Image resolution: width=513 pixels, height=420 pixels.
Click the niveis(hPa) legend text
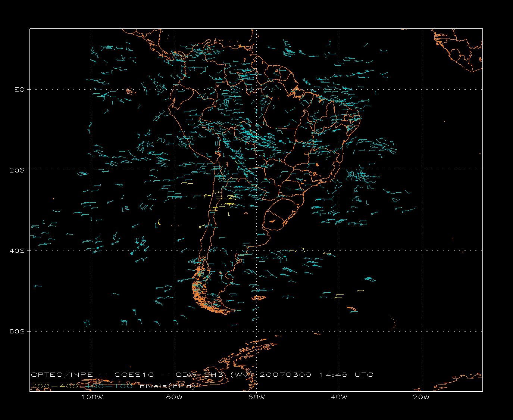point(168,386)
